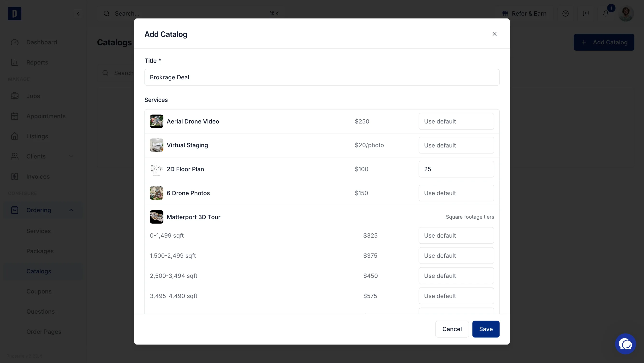Click the Refer & Earn gift icon
The height and width of the screenshot is (363, 644).
505,13
